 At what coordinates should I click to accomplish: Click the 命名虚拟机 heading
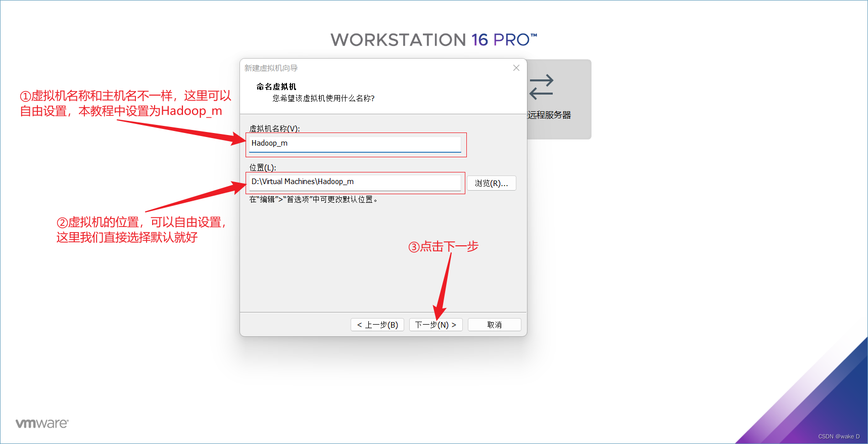[x=276, y=86]
